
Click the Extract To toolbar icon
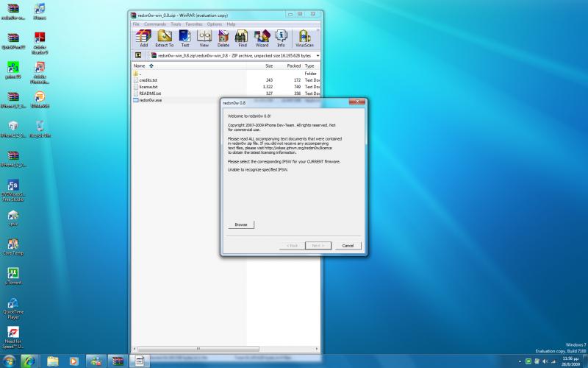click(164, 39)
